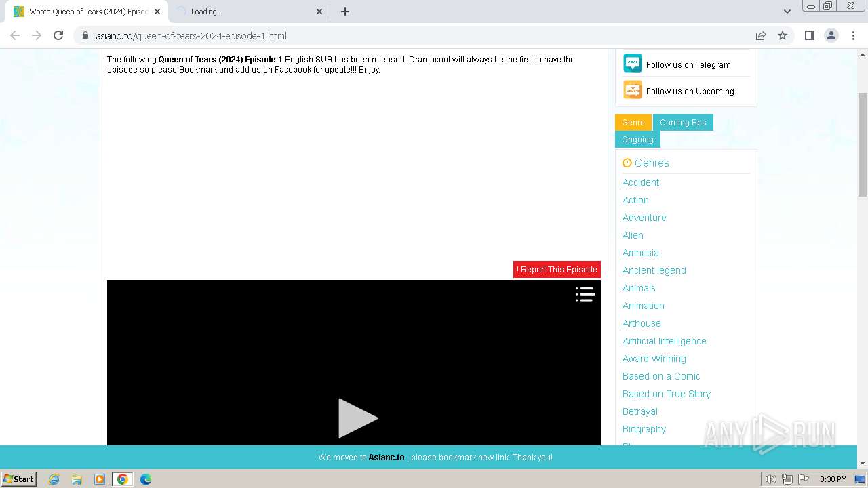Open the Arthouse genre link

[642, 323]
